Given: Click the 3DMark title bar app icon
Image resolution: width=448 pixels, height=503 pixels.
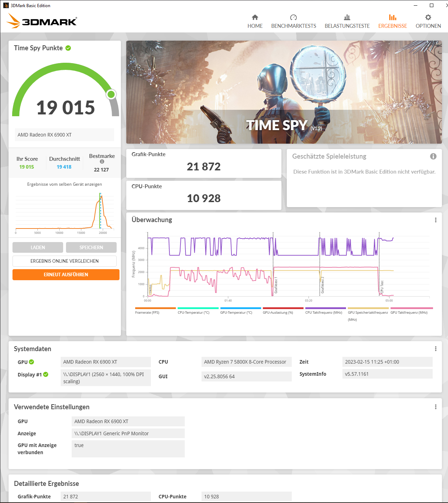Looking at the screenshot, I should coord(6,5).
